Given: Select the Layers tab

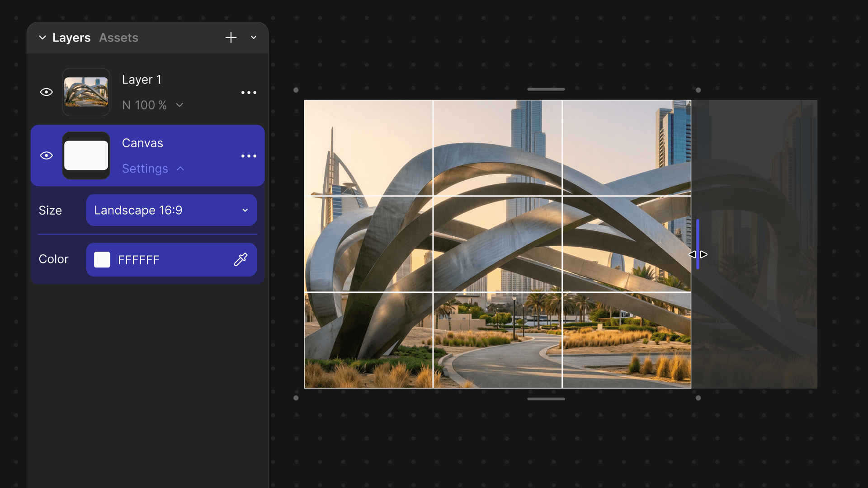Looking at the screenshot, I should 71,38.
